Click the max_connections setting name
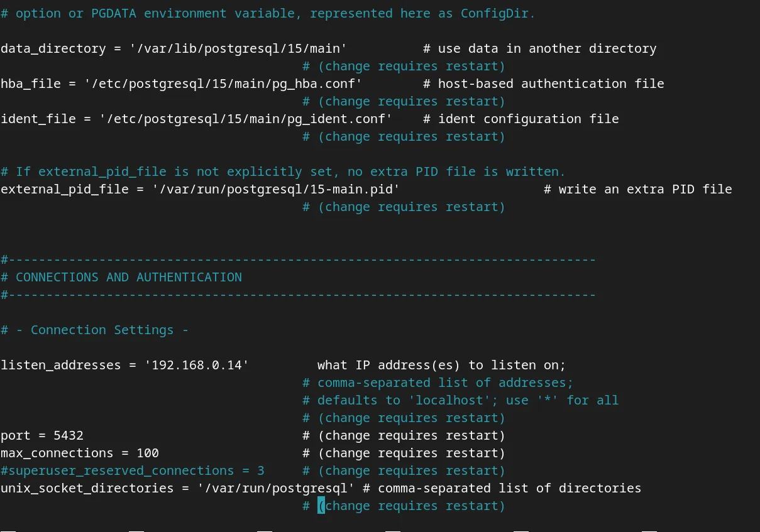Image resolution: width=760 pixels, height=532 pixels. click(57, 453)
